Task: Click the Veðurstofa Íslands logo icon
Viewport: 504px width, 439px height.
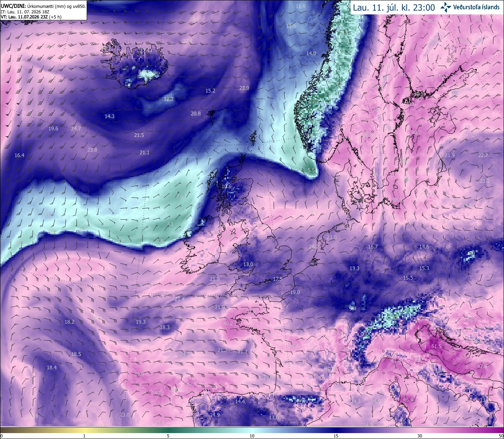Action: coord(446,7)
